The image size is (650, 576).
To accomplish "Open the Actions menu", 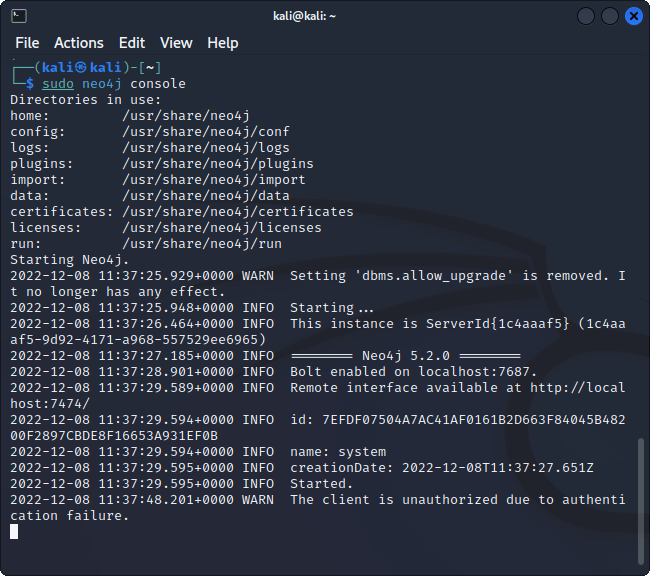I will pyautogui.click(x=78, y=43).
